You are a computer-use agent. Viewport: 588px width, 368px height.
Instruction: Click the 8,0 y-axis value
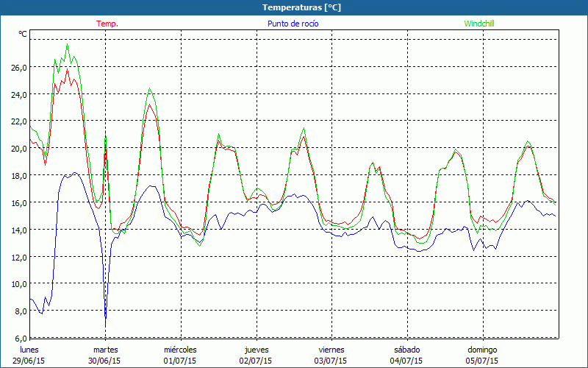[19, 311]
